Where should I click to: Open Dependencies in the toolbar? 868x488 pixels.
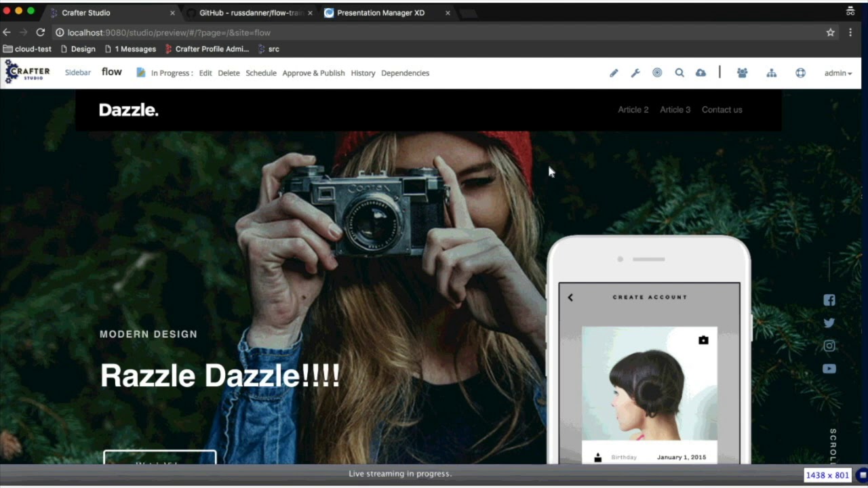[x=405, y=73]
